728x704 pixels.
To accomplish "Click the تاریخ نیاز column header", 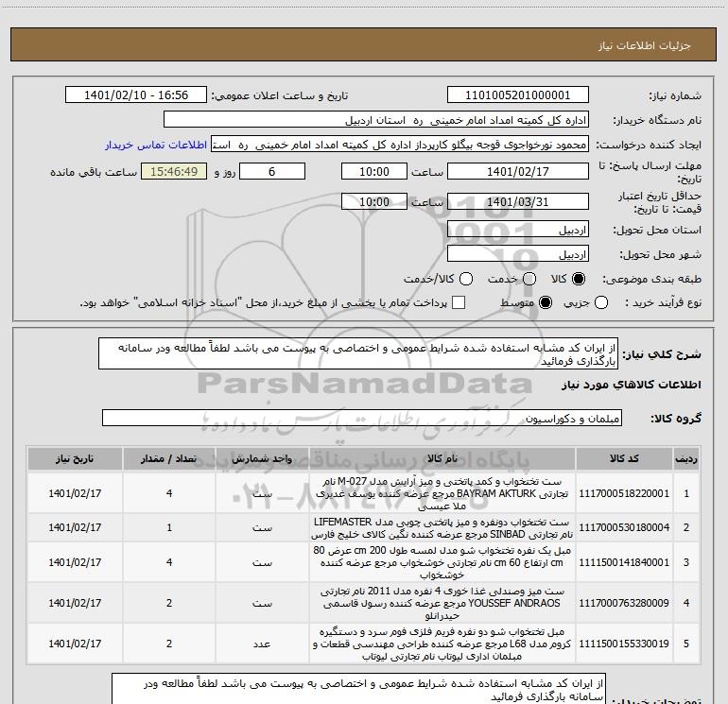I will pos(75,459).
